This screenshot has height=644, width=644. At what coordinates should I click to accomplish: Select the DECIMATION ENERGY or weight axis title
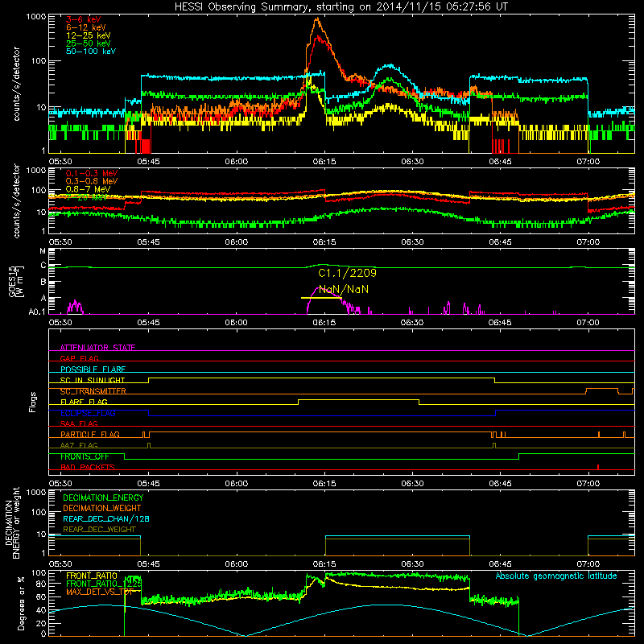pos(12,522)
